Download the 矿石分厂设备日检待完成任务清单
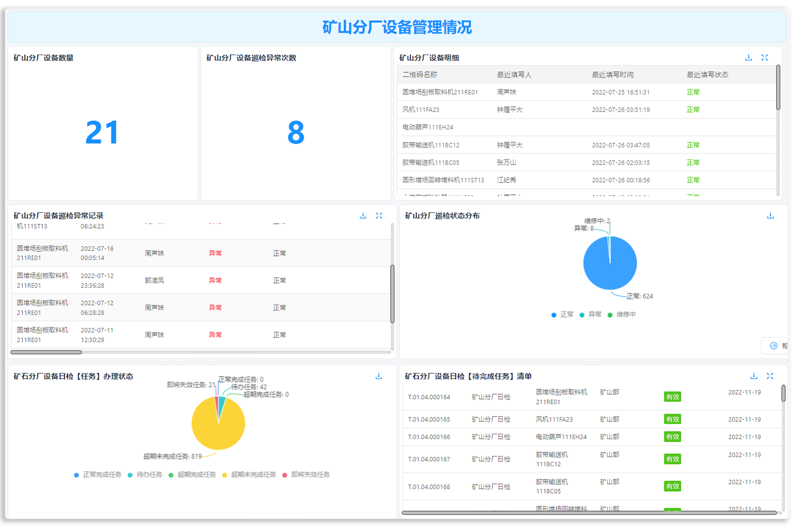The image size is (802, 532). coord(754,376)
